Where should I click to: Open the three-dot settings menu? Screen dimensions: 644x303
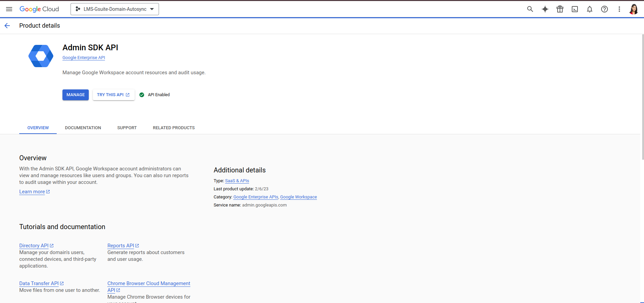tap(619, 9)
